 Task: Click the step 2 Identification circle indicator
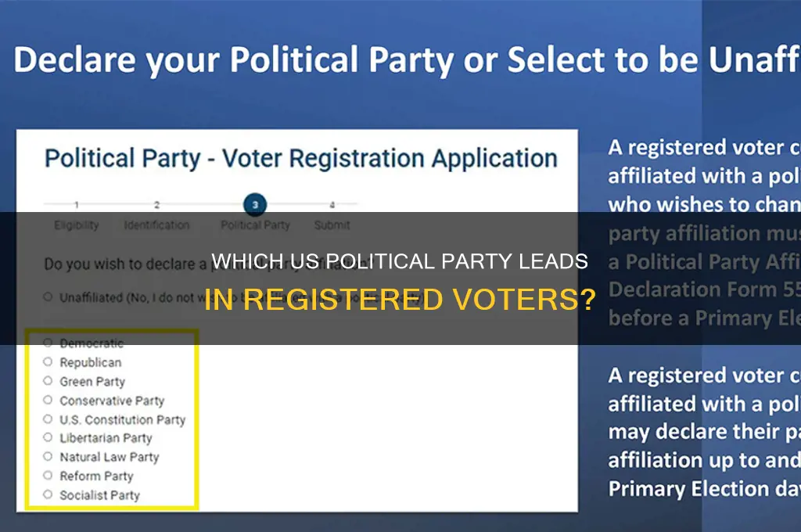(157, 204)
